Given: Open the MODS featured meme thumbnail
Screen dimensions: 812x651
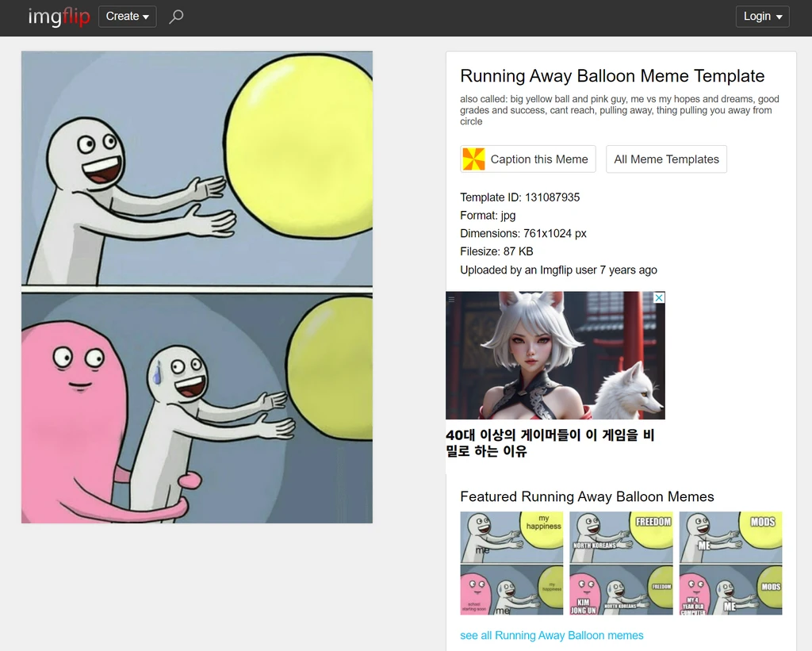Looking at the screenshot, I should (730, 563).
